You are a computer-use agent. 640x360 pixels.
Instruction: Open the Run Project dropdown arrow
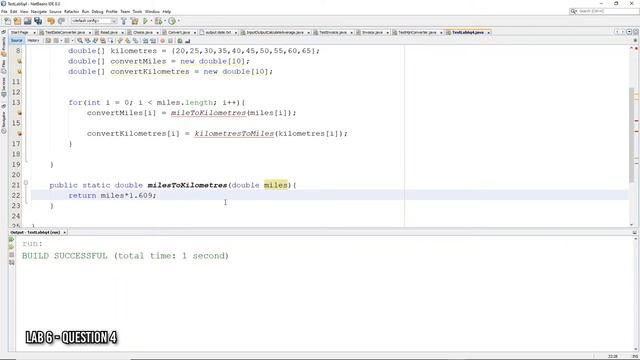151,21
